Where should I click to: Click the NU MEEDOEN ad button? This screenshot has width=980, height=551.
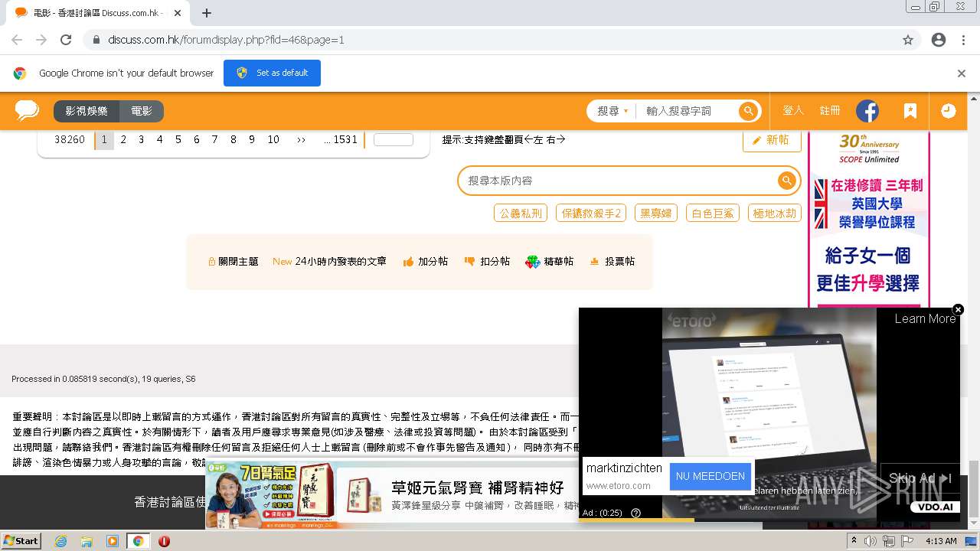point(710,476)
